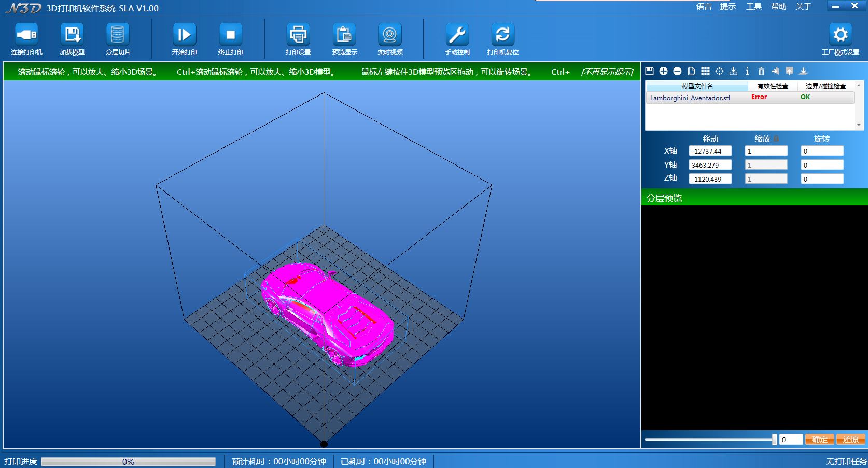Image resolution: width=868 pixels, height=468 pixels.
Task: Click the download-to-tray icon in model toolbar
Action: (733, 71)
